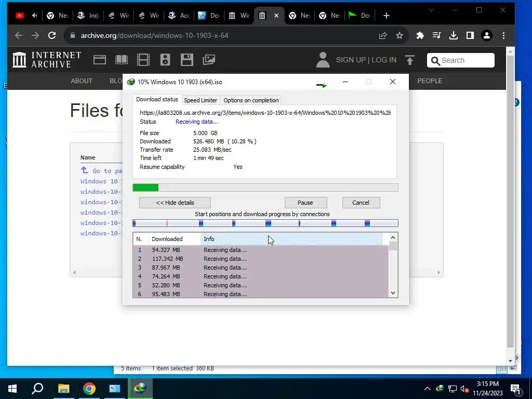Click SIGN UP link

(x=351, y=60)
